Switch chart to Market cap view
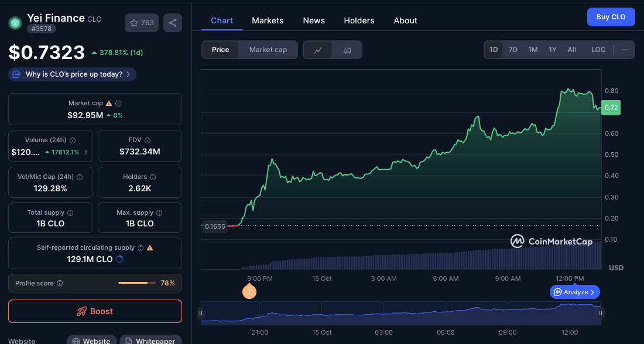This screenshot has width=644, height=344. point(268,50)
